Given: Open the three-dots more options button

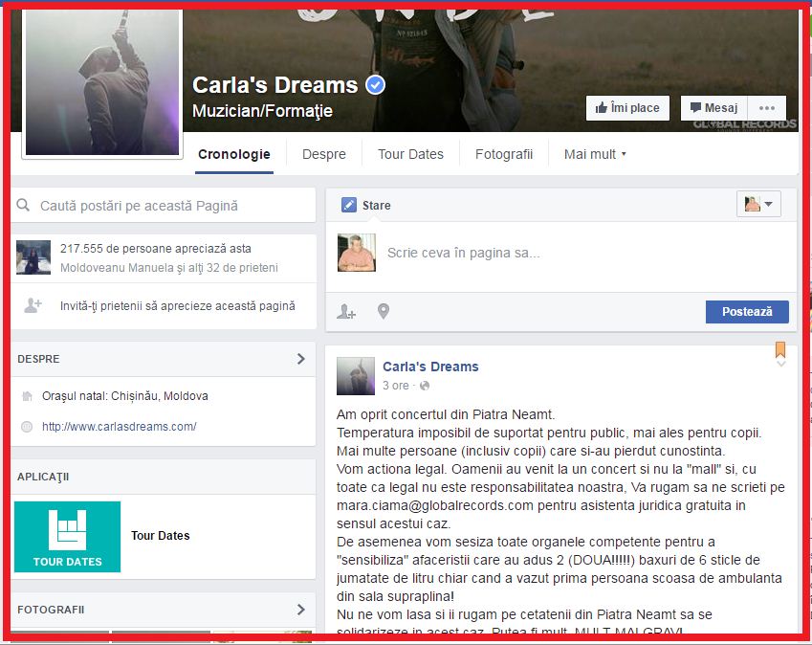Looking at the screenshot, I should [x=767, y=108].
